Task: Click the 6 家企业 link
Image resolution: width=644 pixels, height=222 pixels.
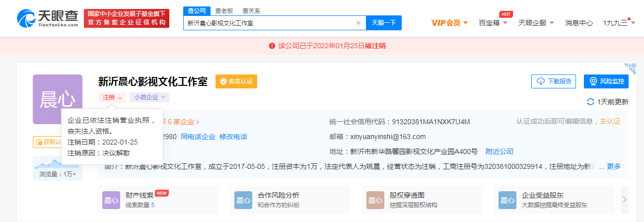Action: 183,122
